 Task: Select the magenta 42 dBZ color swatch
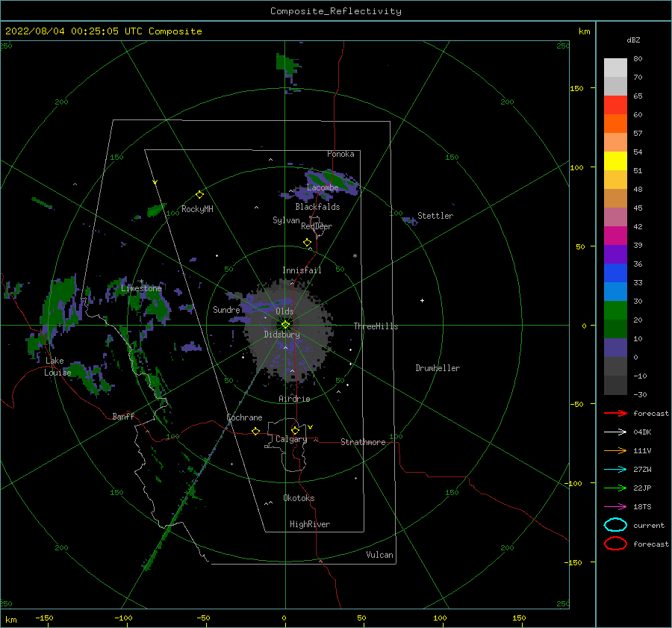click(615, 235)
